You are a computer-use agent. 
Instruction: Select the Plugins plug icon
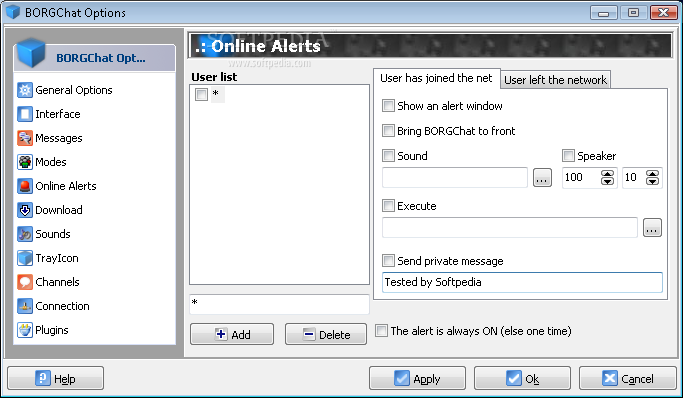point(25,330)
